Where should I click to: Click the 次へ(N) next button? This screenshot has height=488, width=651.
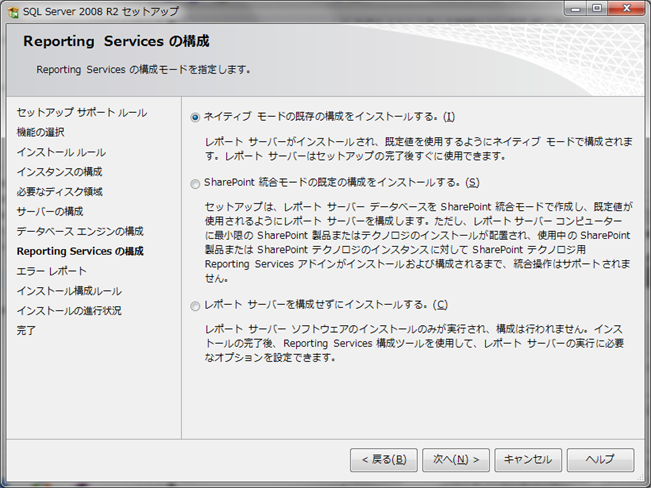[x=456, y=460]
